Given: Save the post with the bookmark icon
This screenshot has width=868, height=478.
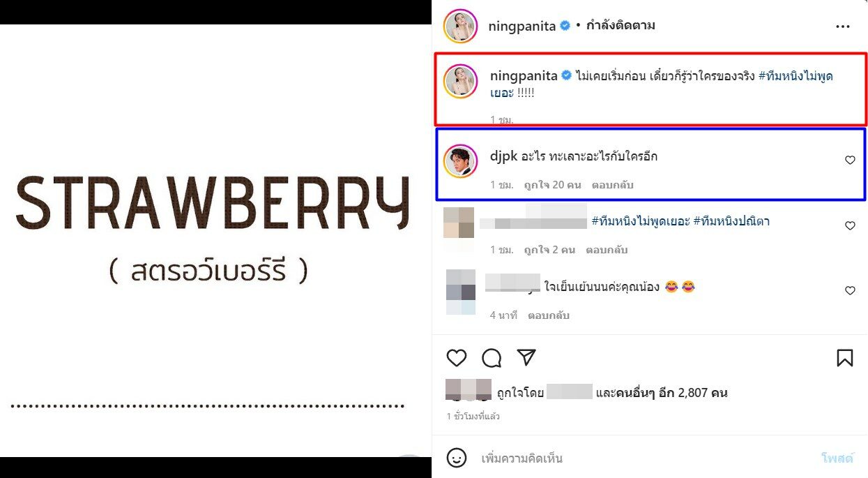Looking at the screenshot, I should [844, 358].
